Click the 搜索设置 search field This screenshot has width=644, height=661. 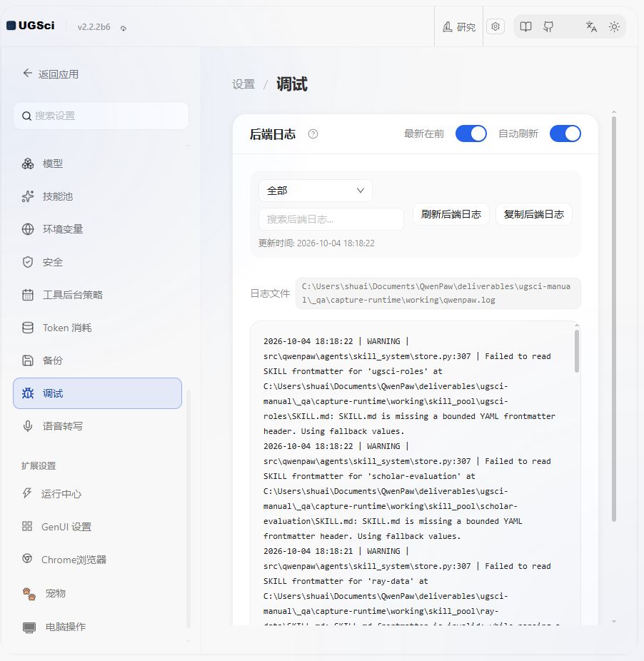(x=101, y=116)
